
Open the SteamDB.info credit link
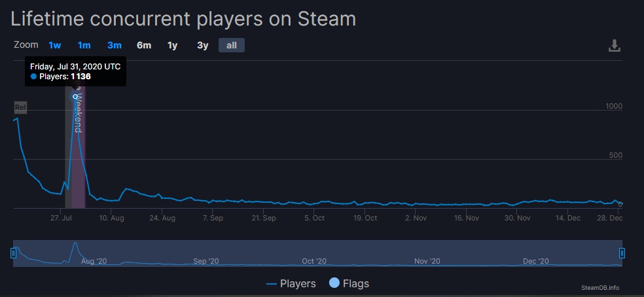(599, 287)
